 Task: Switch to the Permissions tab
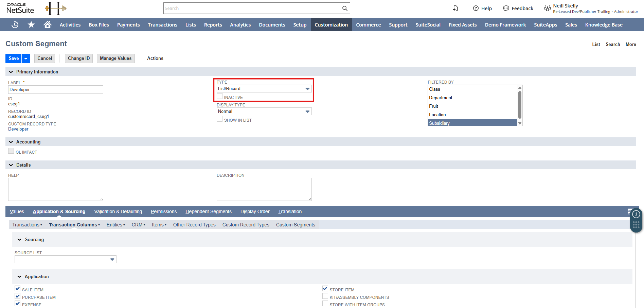pyautogui.click(x=164, y=211)
